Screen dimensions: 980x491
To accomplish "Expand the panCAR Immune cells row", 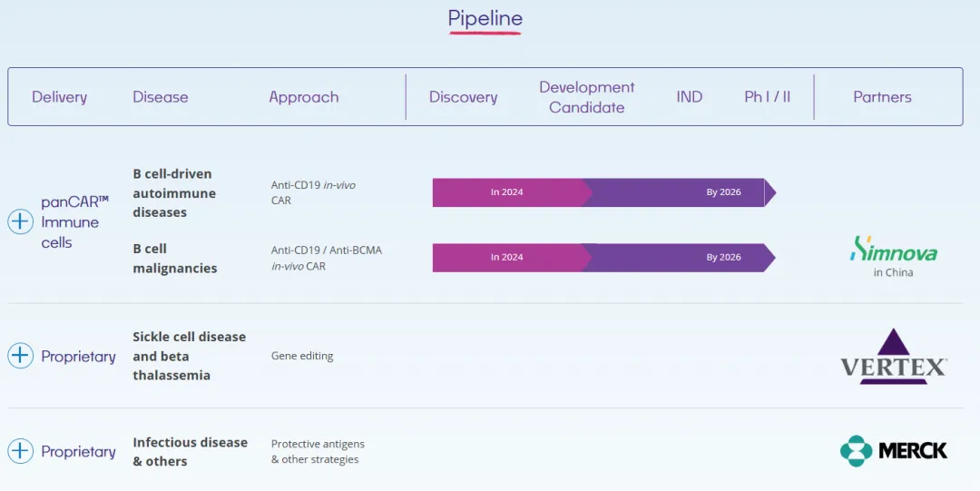I will point(20,222).
